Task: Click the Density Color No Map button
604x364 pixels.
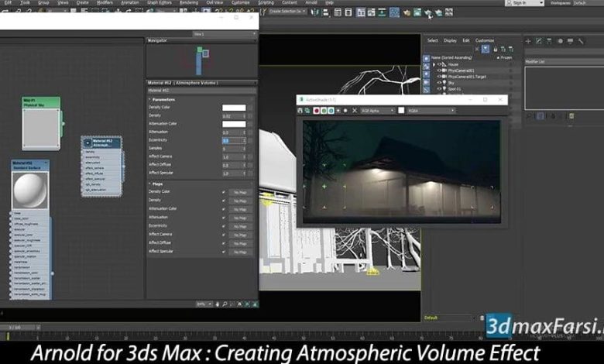Action: (x=240, y=192)
